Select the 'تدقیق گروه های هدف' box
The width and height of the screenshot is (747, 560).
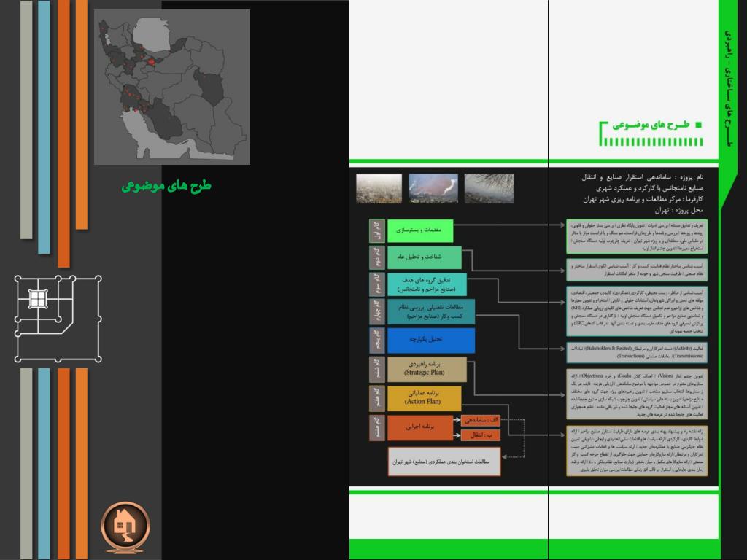[x=427, y=285]
